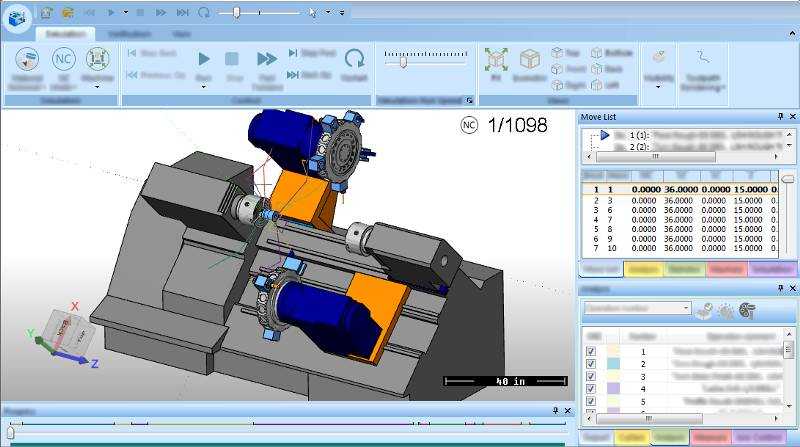Open the Machine dropdown arrow
The height and width of the screenshot is (447, 800).
pos(97,87)
